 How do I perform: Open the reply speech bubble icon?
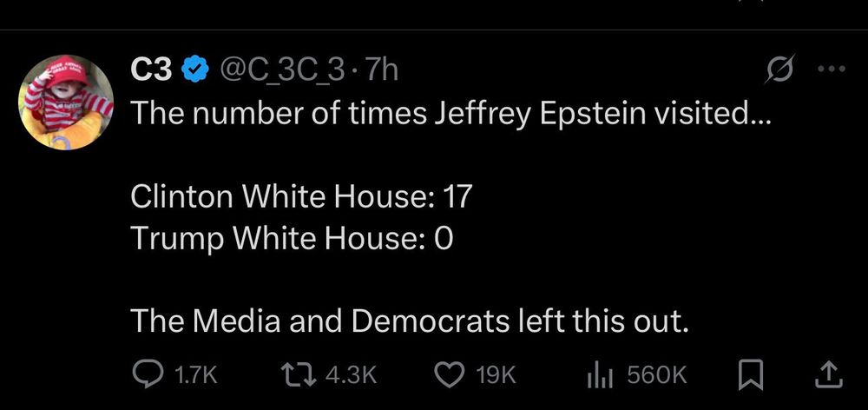point(146,374)
